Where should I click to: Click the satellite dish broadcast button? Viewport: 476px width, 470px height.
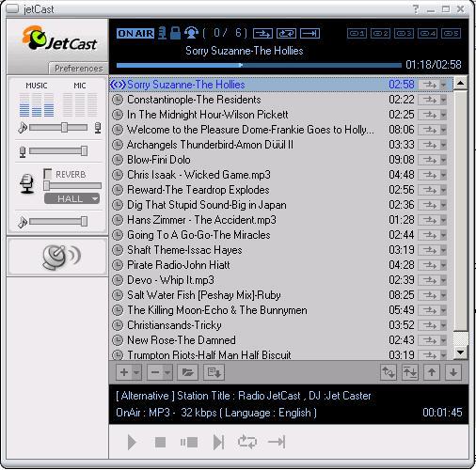(61, 258)
